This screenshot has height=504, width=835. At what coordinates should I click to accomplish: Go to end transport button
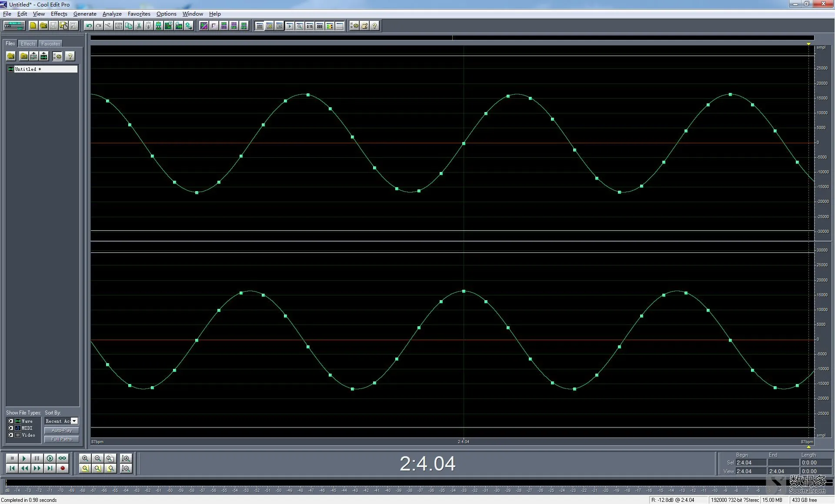coord(50,468)
